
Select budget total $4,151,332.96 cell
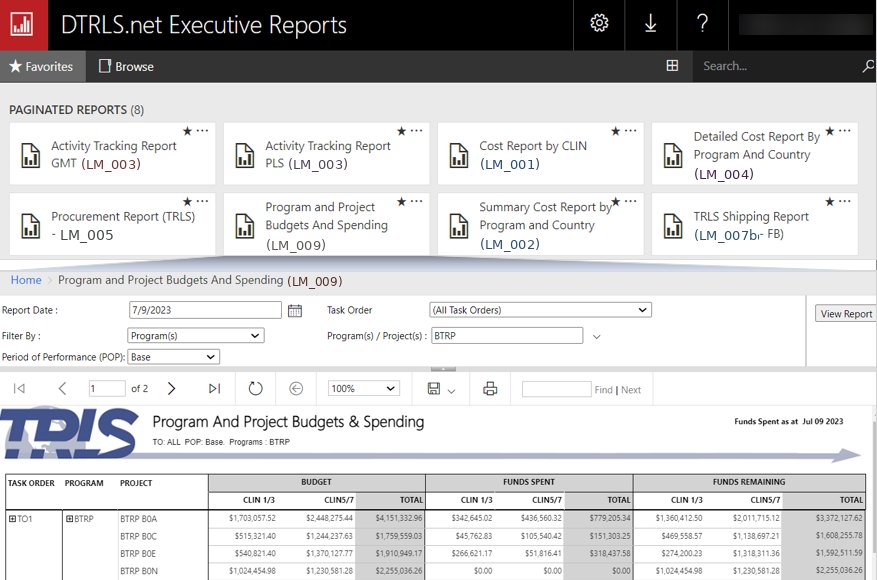coord(390,518)
